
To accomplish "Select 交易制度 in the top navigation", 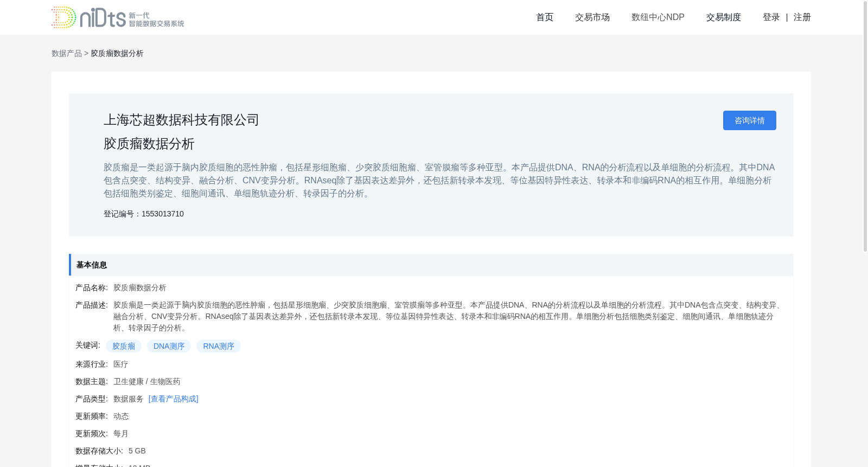I will point(724,17).
